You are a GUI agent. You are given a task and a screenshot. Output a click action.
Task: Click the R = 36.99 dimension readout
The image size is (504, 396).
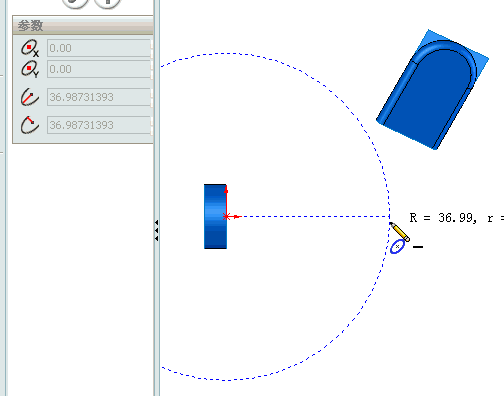click(x=457, y=218)
